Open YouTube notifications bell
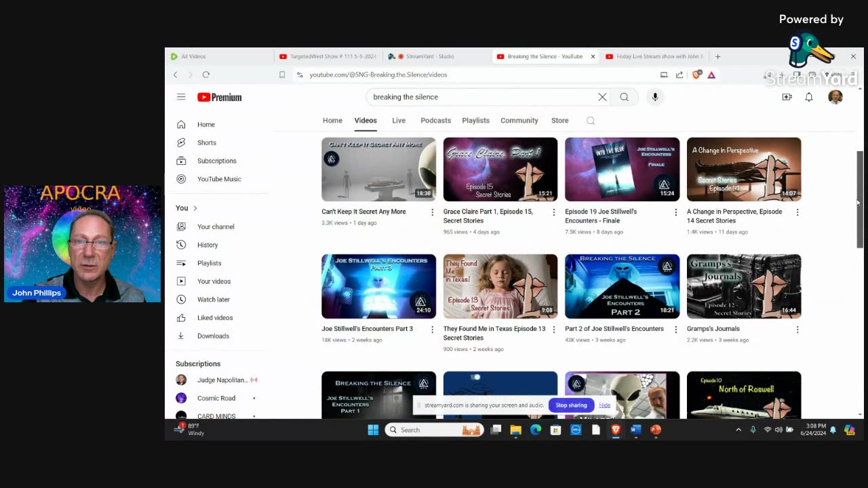Image resolution: width=868 pixels, height=488 pixels. click(809, 97)
